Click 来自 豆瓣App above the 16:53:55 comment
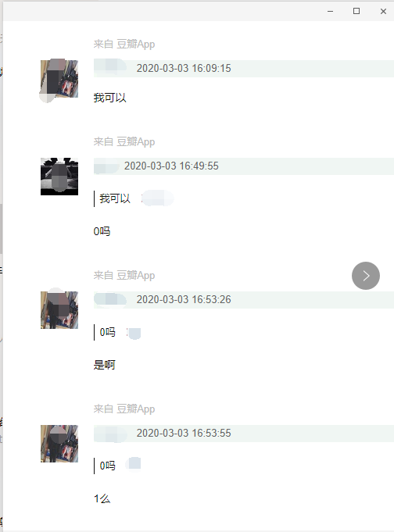This screenshot has width=394, height=532. click(x=124, y=409)
